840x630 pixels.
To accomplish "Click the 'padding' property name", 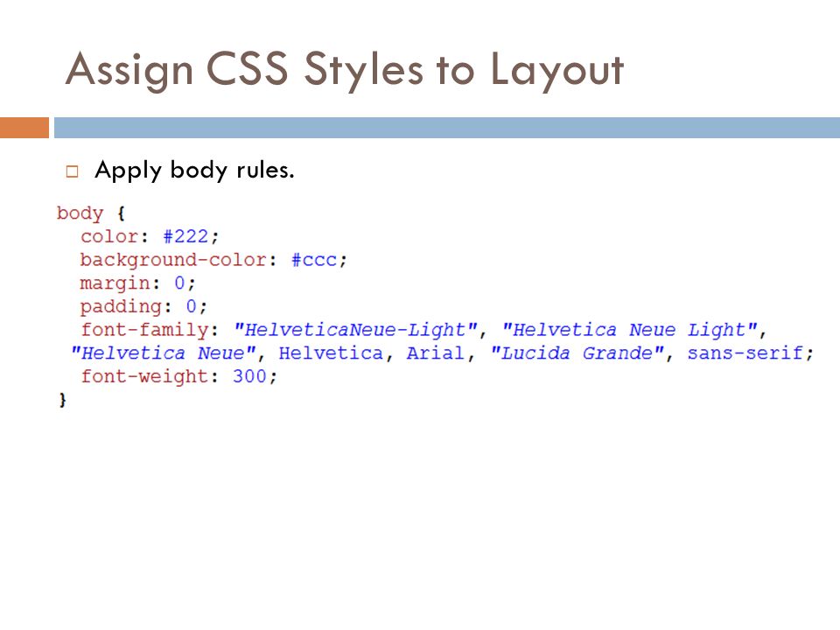I will [121, 307].
